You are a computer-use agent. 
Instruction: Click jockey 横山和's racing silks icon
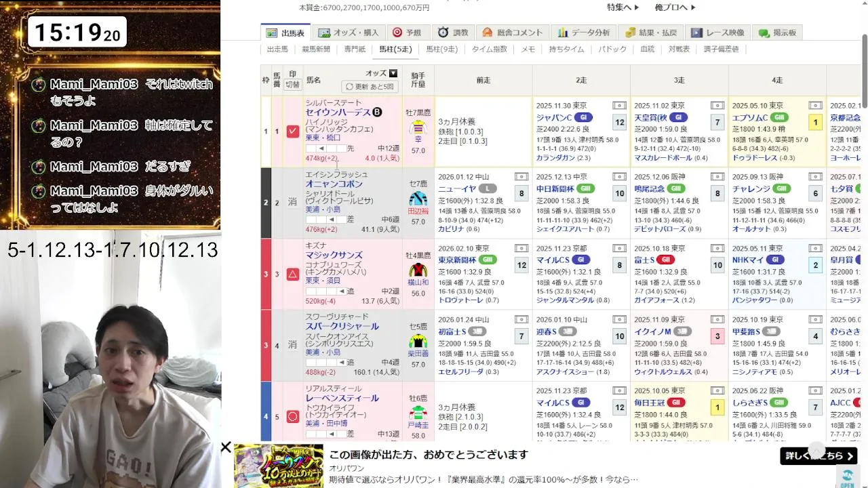click(x=418, y=270)
